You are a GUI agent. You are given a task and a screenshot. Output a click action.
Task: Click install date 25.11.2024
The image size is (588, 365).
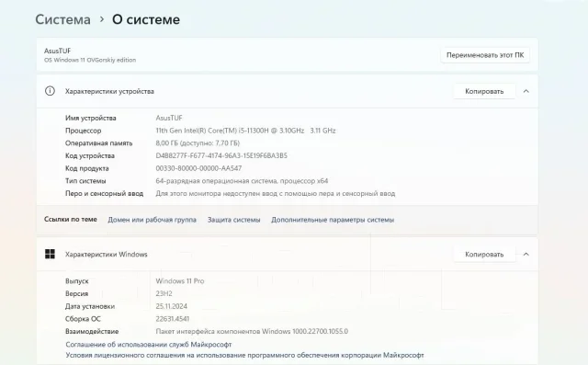click(172, 306)
